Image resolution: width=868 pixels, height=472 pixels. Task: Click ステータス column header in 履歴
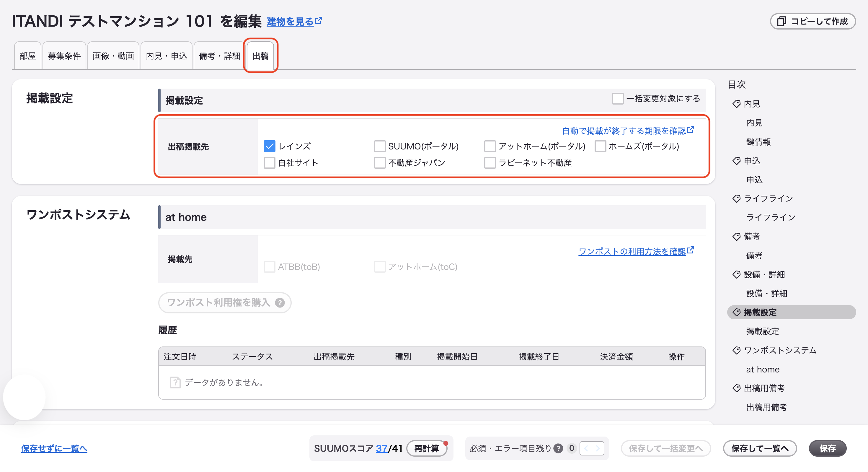pos(252,357)
